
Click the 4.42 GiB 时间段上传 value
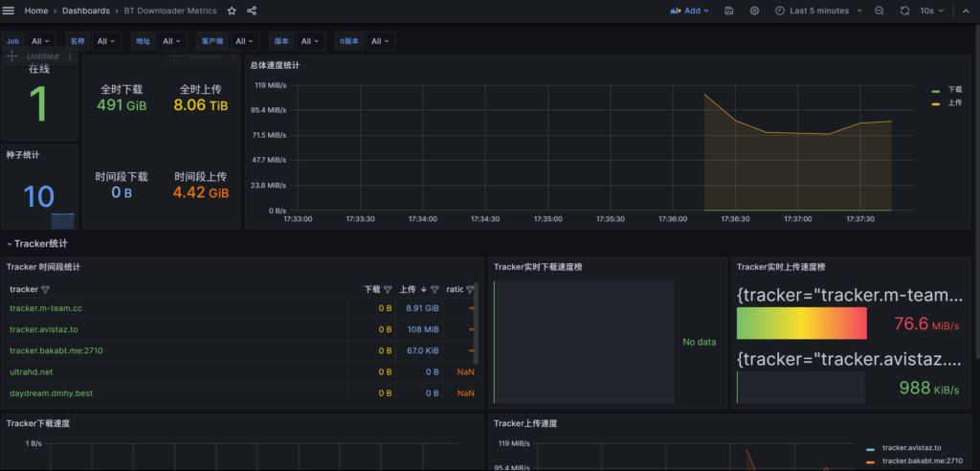pyautogui.click(x=201, y=192)
